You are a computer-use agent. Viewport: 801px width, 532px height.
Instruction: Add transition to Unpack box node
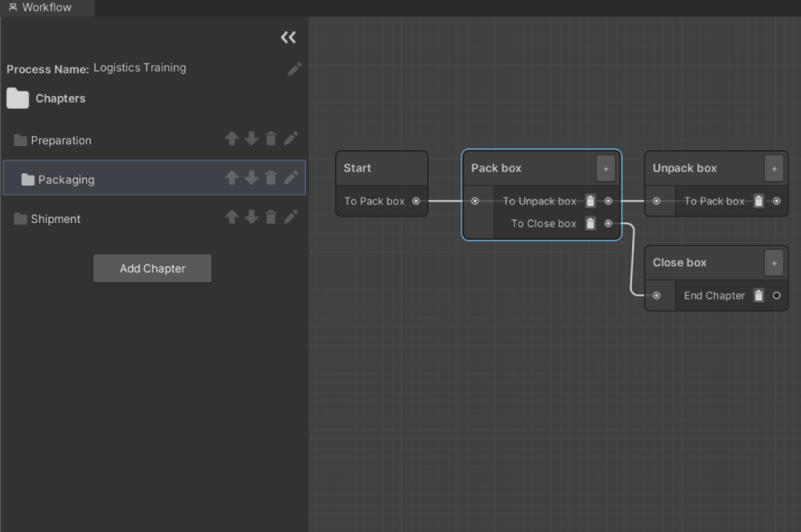pyautogui.click(x=774, y=168)
